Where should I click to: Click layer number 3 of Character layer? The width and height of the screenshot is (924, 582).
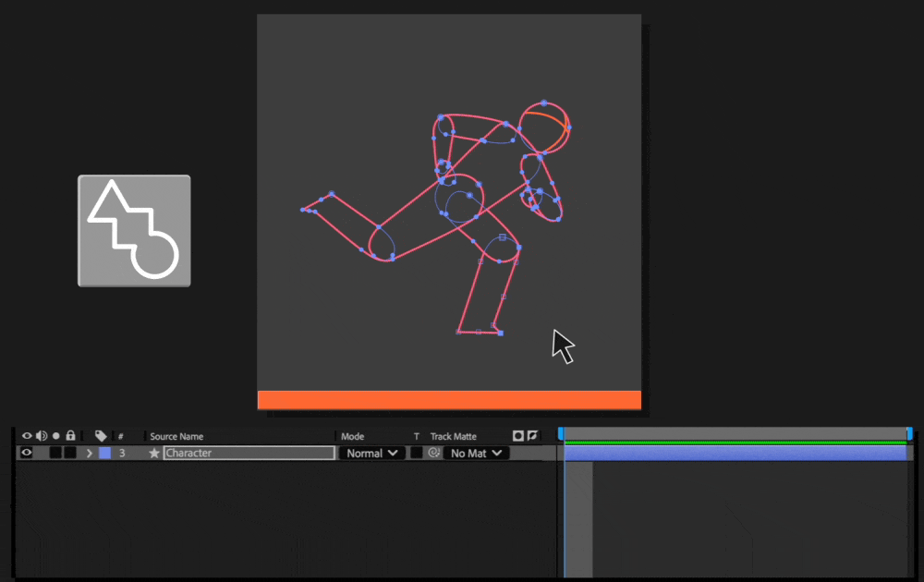pos(122,453)
